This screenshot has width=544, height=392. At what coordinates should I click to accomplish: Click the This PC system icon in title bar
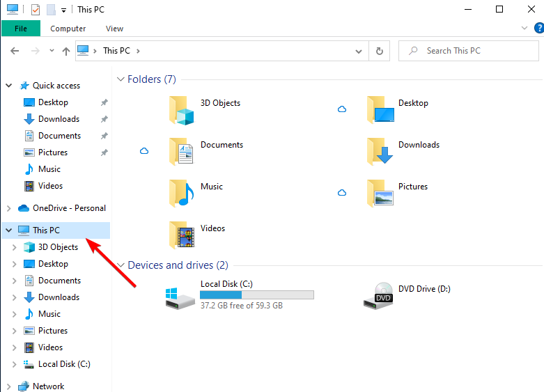click(13, 9)
